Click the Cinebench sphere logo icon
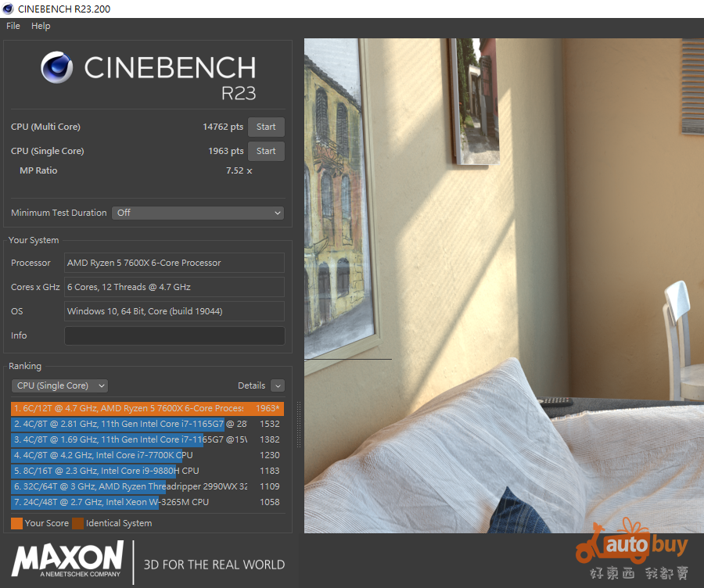 pos(56,67)
